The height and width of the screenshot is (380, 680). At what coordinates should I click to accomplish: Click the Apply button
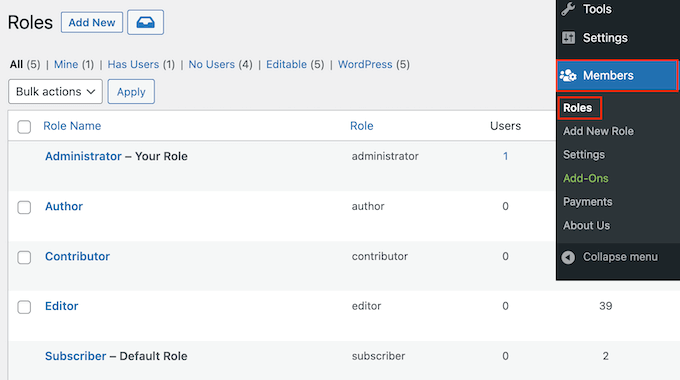click(131, 92)
